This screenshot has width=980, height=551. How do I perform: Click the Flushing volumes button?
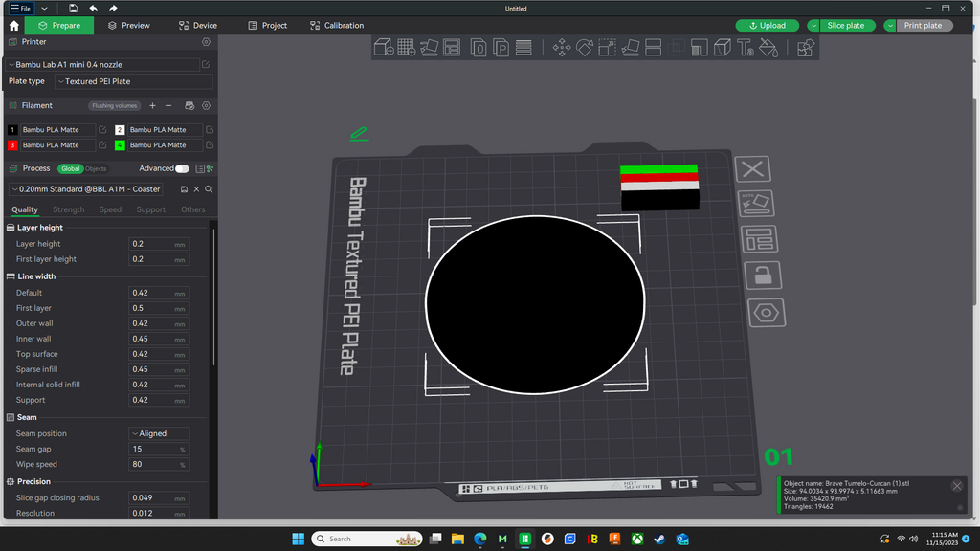[x=114, y=105]
